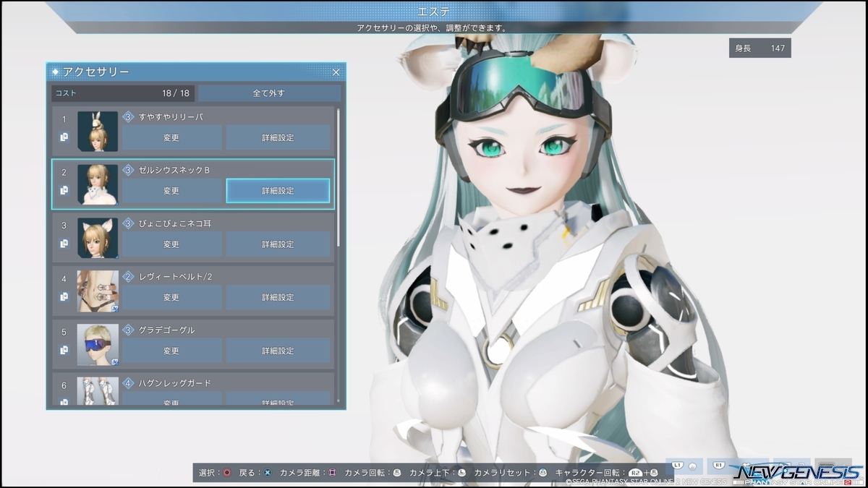
Task: Click the 身長 147 height indicator
Action: pyautogui.click(x=759, y=48)
